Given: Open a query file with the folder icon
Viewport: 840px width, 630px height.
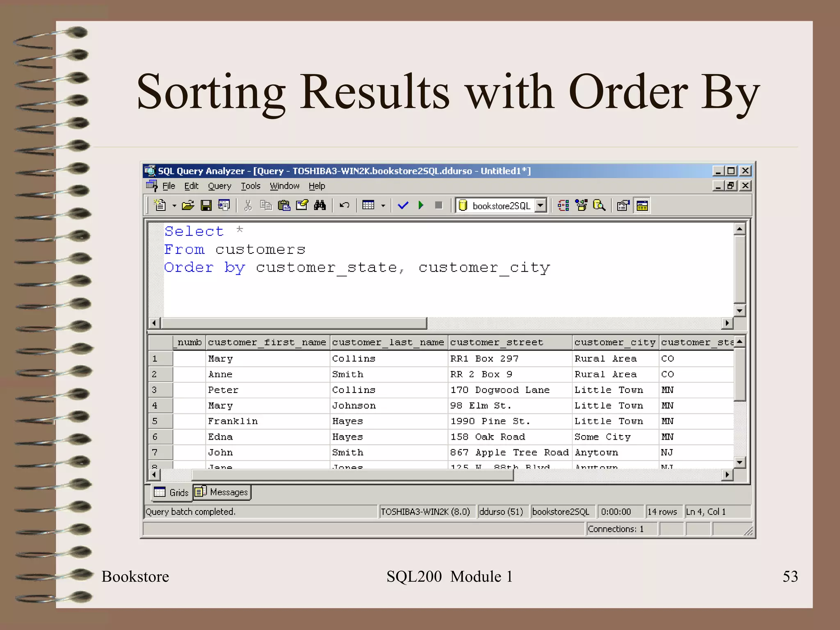Looking at the screenshot, I should 188,205.
